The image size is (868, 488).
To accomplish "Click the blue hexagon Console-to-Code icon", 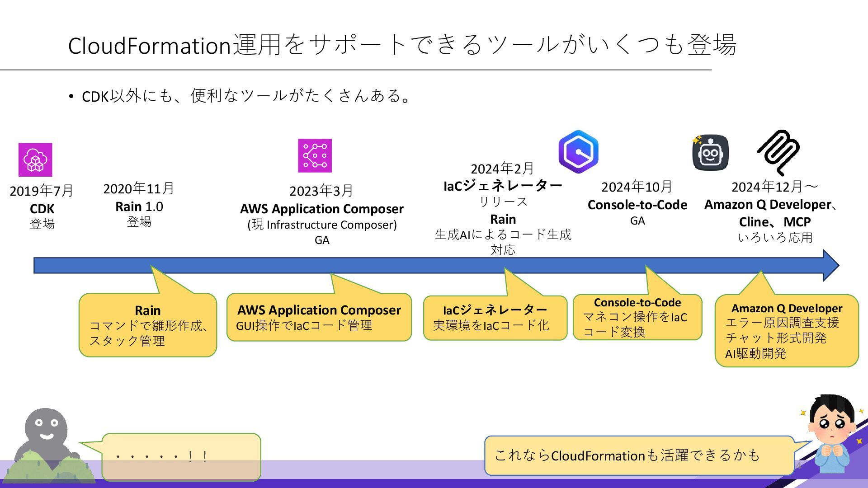I will [578, 152].
